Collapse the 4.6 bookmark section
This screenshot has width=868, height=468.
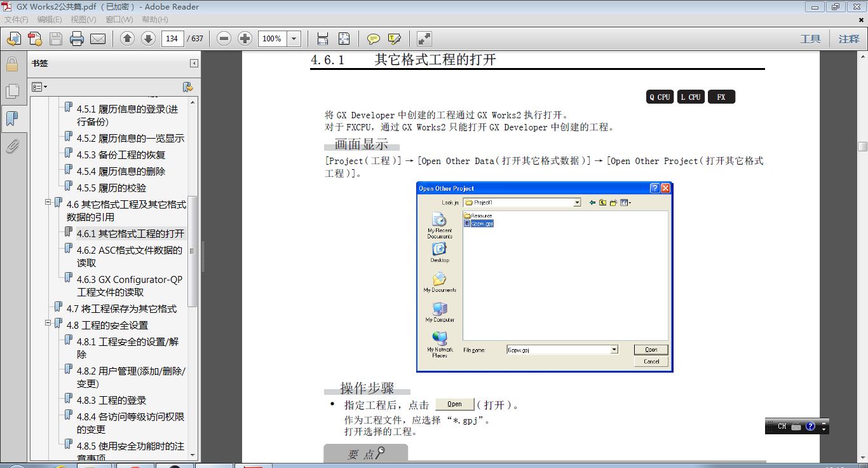[x=48, y=202]
